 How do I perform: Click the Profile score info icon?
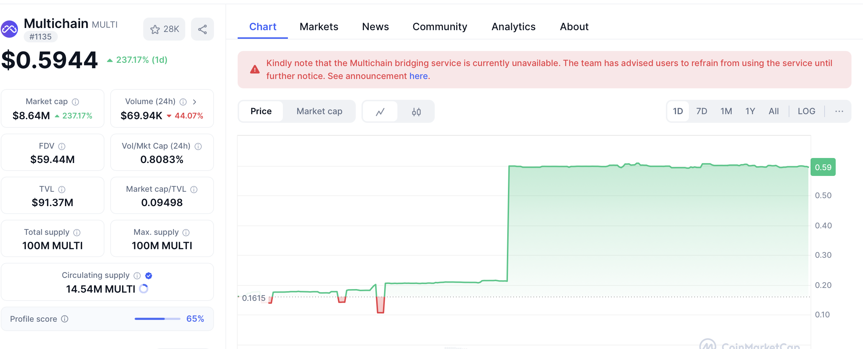[65, 319]
